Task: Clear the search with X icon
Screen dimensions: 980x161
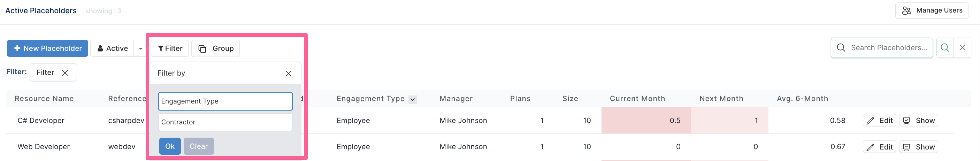Action: point(962,48)
